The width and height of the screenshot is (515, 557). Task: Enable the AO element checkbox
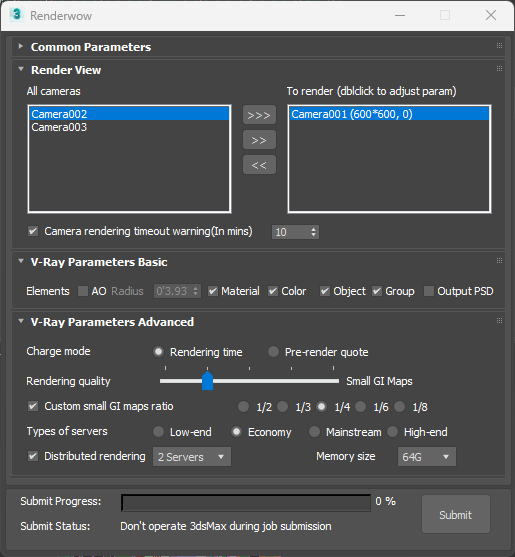point(83,291)
